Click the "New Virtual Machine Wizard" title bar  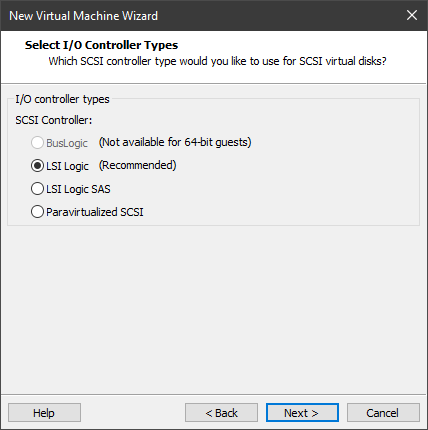83,16
